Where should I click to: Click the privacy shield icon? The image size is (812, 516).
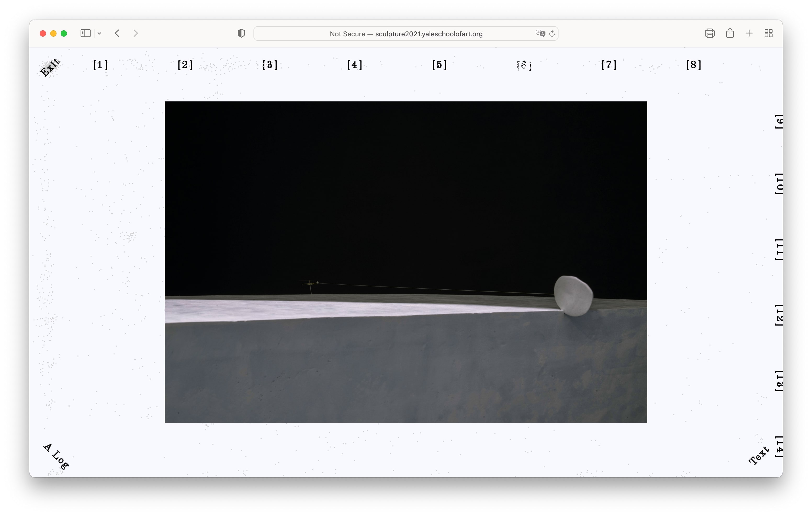[241, 33]
